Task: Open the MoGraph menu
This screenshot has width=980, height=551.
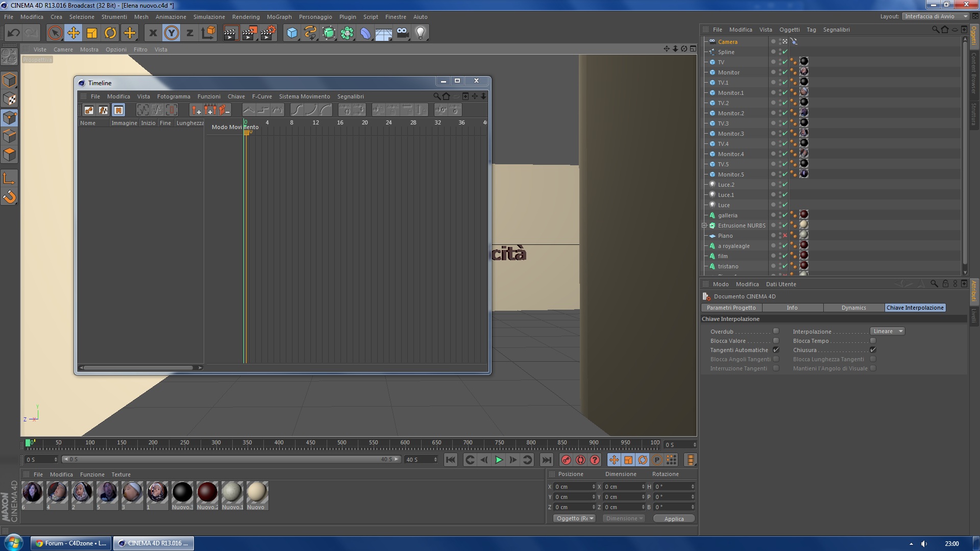Action: [x=279, y=17]
